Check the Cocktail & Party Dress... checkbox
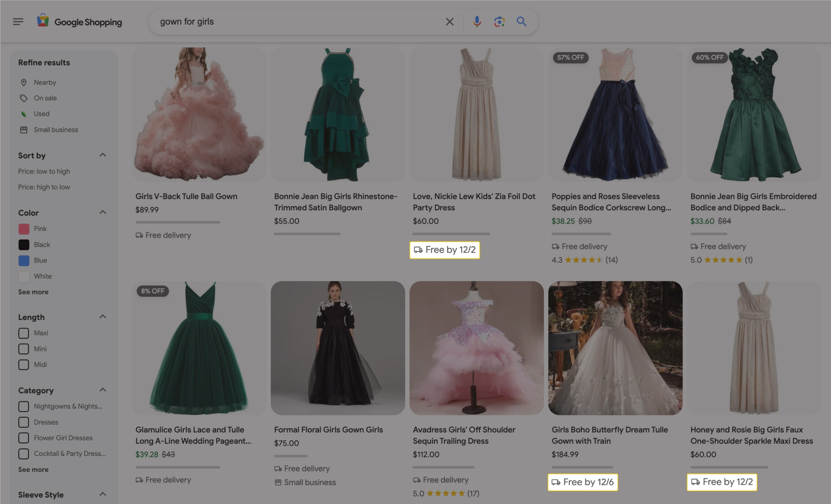 point(23,454)
